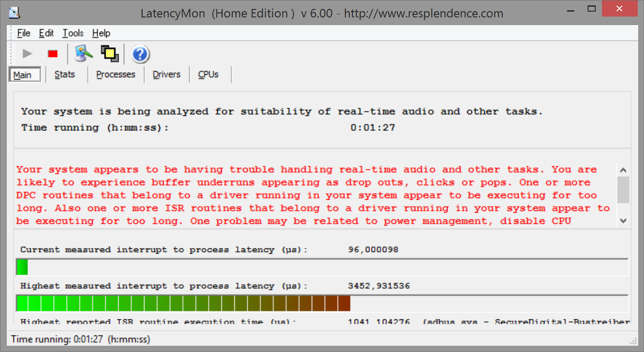Close the LatencyMon window

[620, 9]
